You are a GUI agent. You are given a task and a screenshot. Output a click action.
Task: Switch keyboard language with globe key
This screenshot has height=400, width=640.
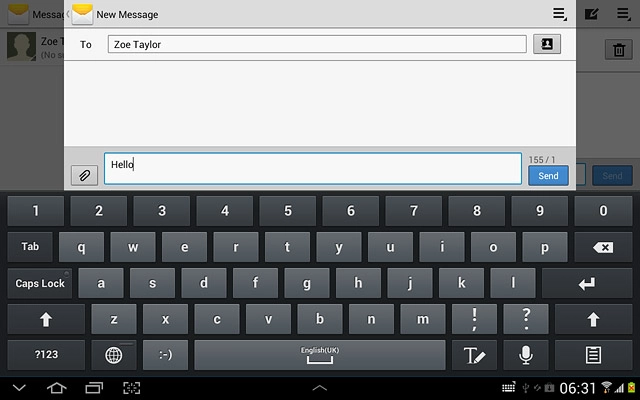pos(114,355)
